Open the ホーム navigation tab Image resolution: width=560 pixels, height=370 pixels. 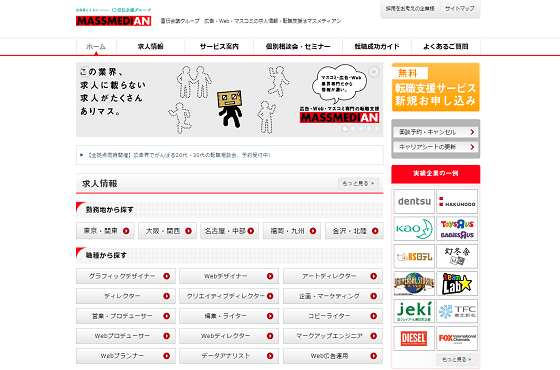96,46
